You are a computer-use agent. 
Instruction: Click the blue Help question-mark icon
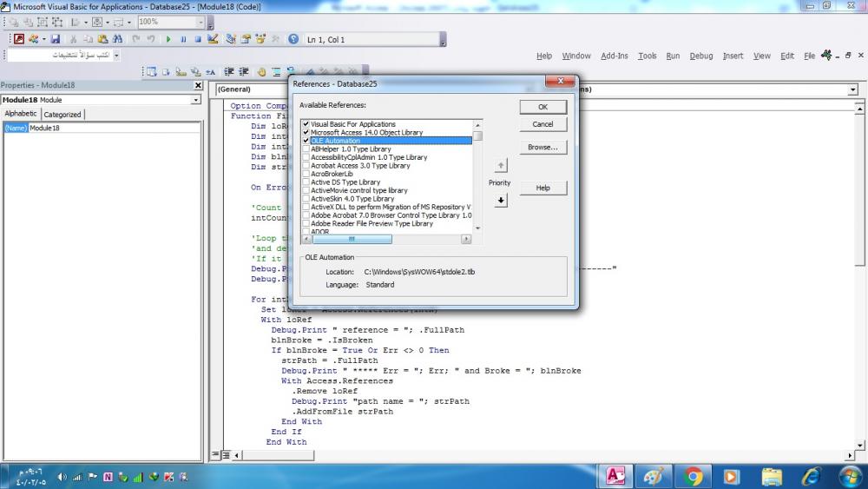(293, 39)
